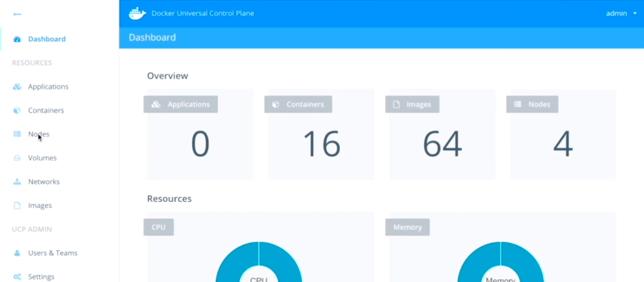Click the Nodes overview tag button

click(532, 105)
